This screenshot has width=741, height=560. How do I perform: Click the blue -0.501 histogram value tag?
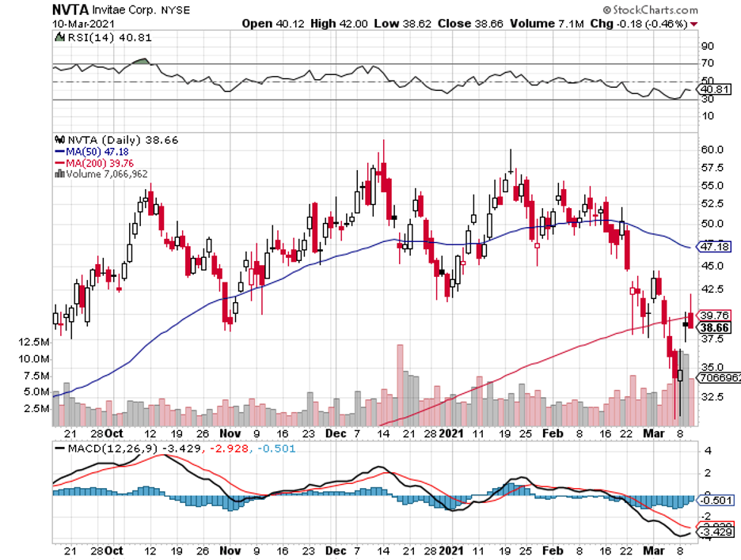716,500
